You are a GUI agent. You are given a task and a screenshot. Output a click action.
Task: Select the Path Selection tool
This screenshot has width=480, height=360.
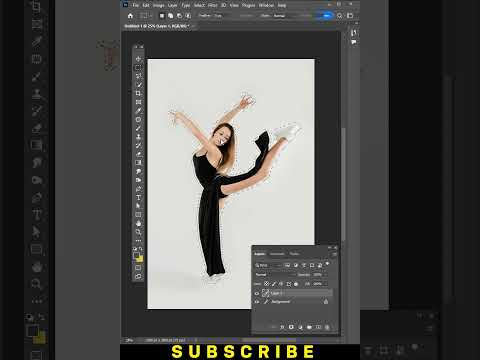point(138,206)
